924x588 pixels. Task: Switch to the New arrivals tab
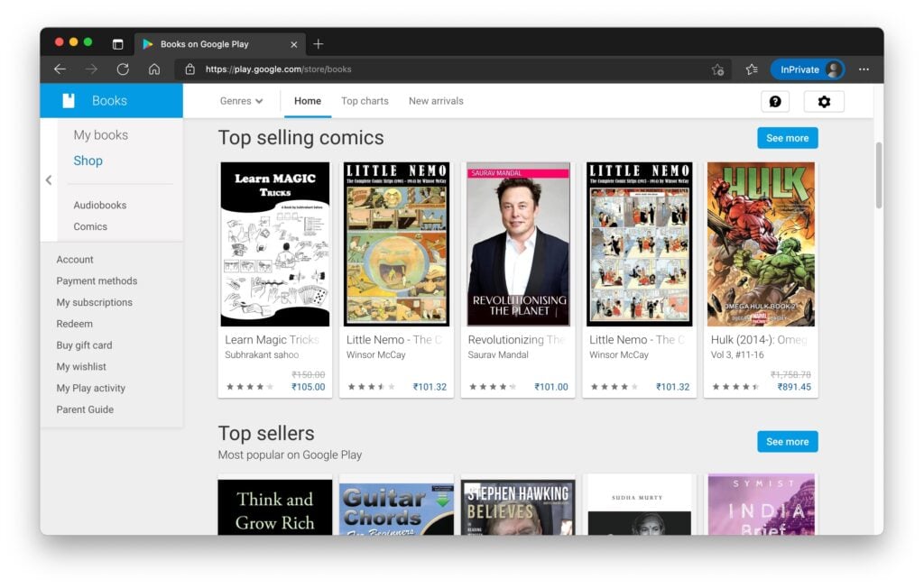coord(436,101)
